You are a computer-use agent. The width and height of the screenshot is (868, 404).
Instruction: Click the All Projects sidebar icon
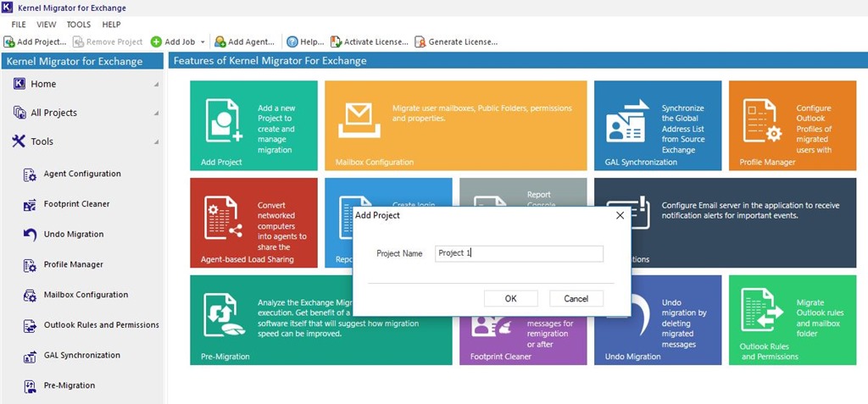19,113
